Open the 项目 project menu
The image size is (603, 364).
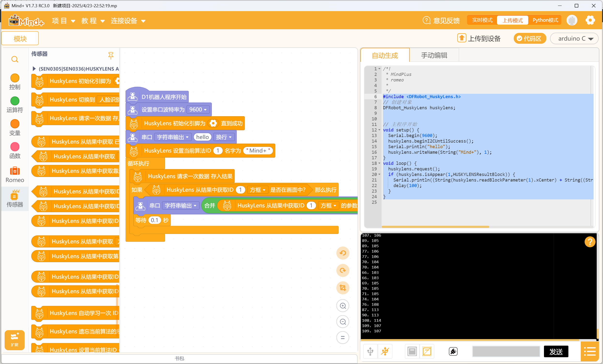pyautogui.click(x=63, y=21)
